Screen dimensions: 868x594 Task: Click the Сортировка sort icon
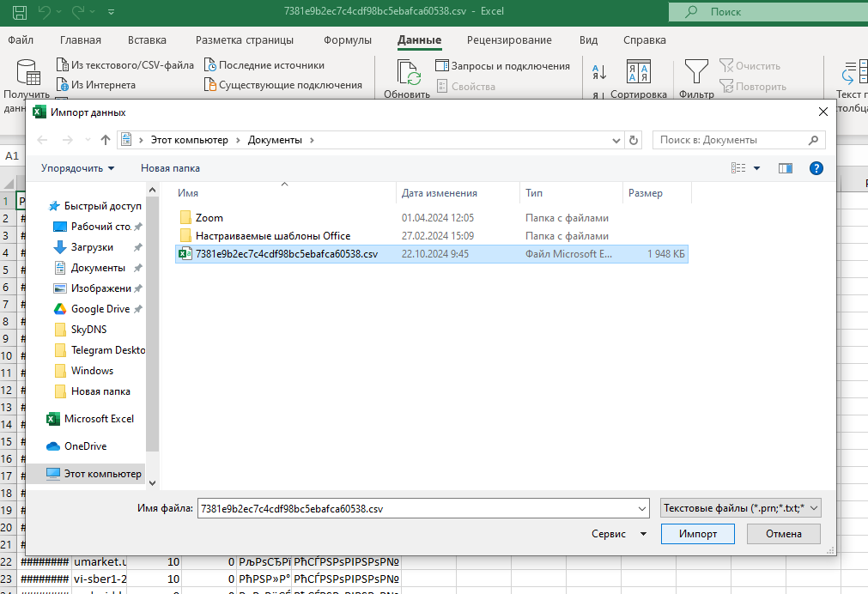[638, 73]
